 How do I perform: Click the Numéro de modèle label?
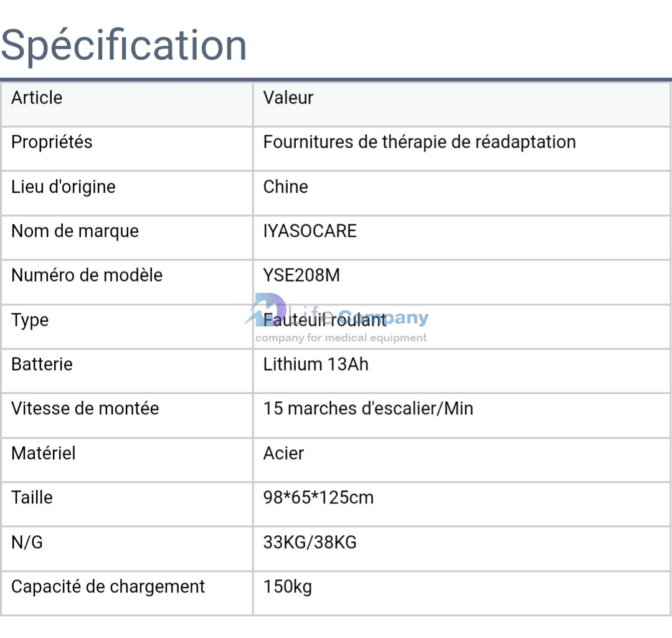point(87,275)
